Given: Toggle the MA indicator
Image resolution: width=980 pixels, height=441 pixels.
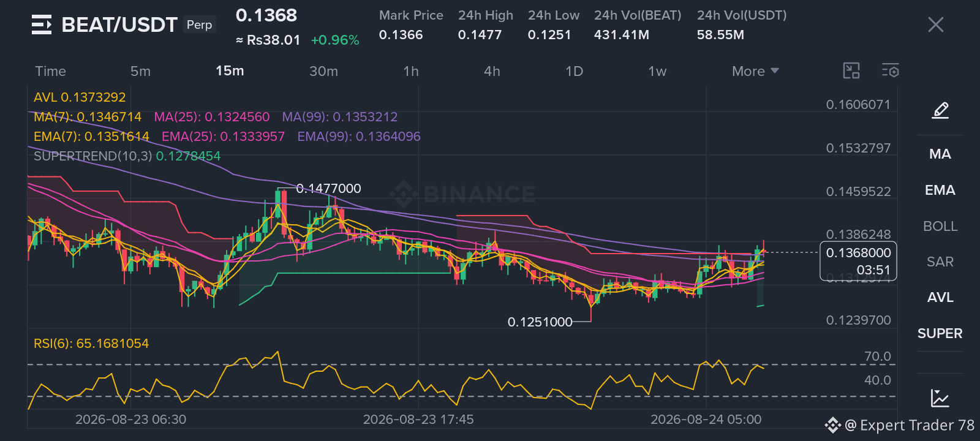Looking at the screenshot, I should point(940,154).
